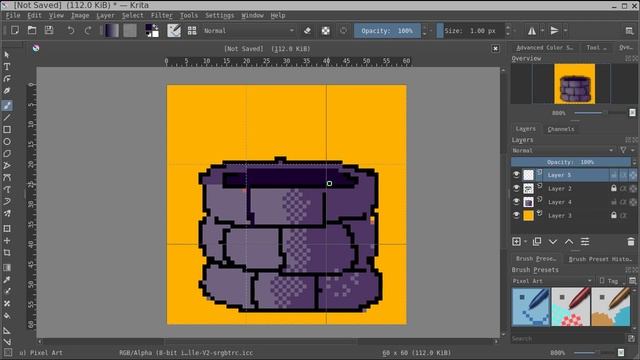Delete layer with the trash icon
Image resolution: width=640 pixels, height=360 pixels.
click(631, 242)
